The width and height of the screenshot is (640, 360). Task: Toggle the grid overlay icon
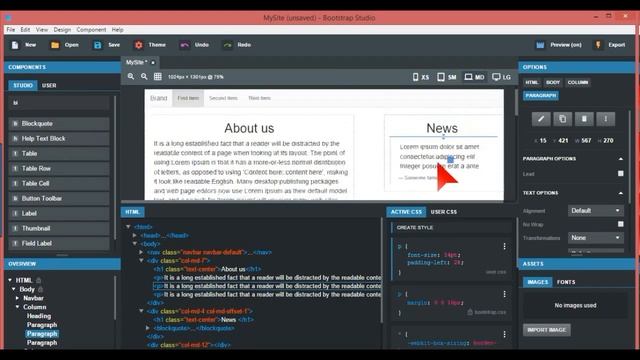tap(158, 76)
